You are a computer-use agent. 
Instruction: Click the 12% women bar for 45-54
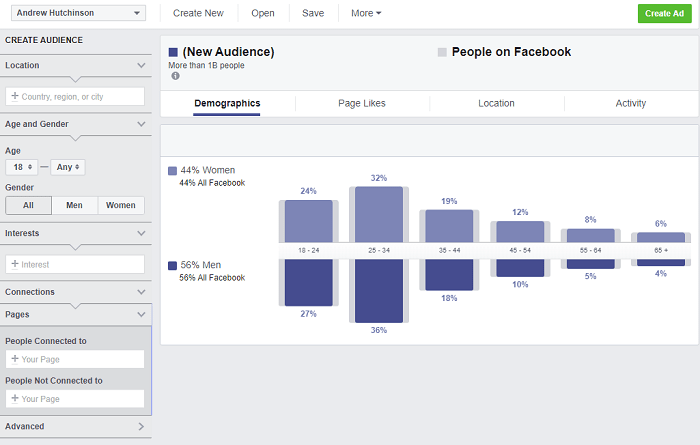pyautogui.click(x=520, y=232)
